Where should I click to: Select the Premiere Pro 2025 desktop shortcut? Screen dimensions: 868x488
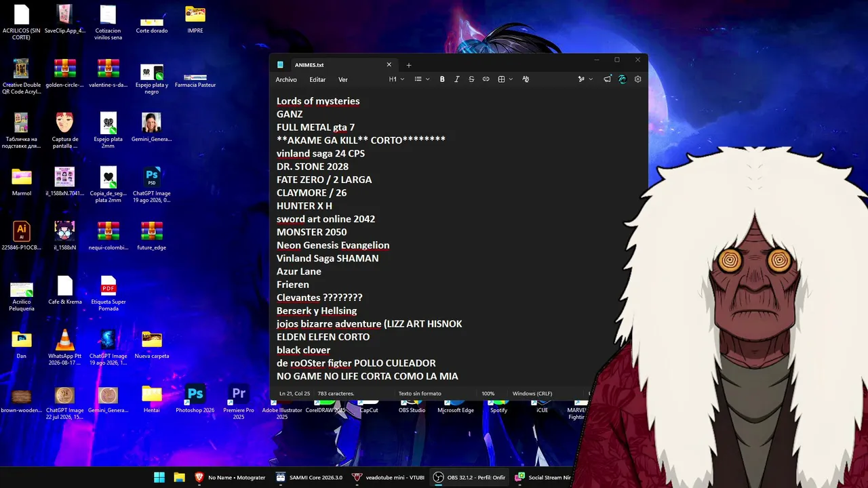239,403
